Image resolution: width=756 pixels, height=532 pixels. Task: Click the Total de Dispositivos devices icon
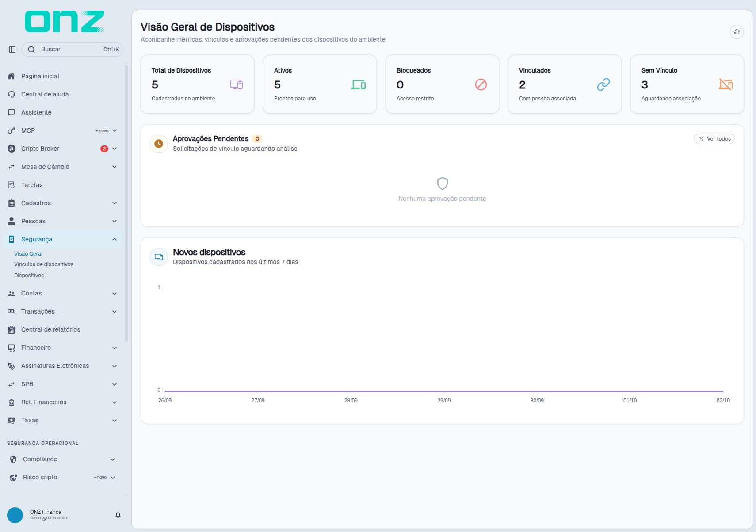pos(236,84)
